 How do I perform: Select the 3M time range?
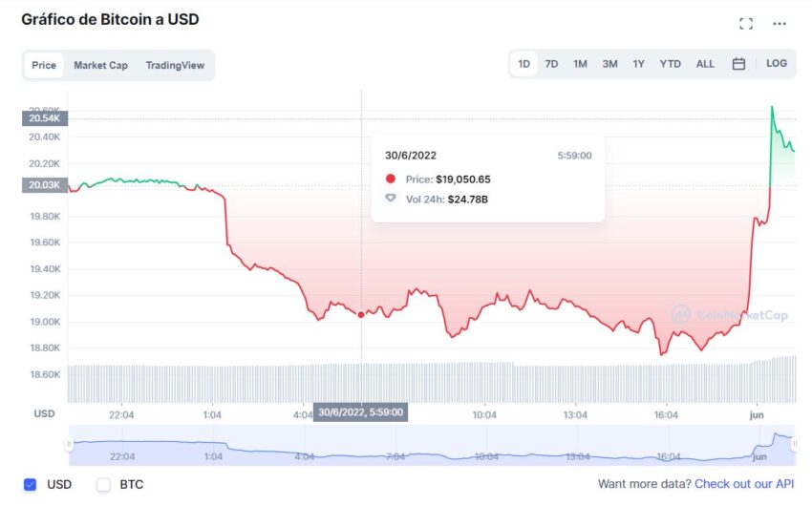tap(609, 64)
